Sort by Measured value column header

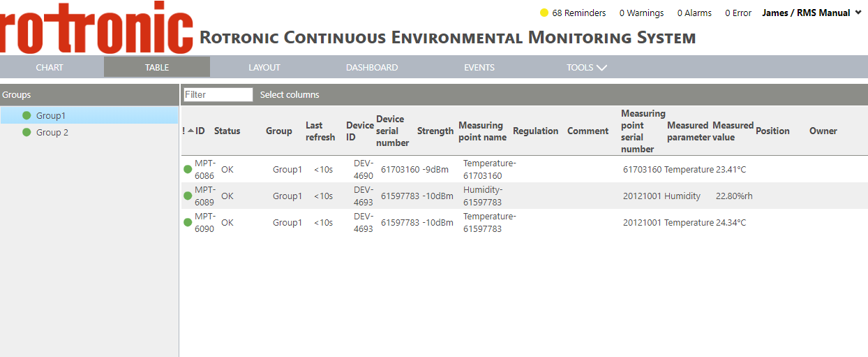pyautogui.click(x=733, y=131)
